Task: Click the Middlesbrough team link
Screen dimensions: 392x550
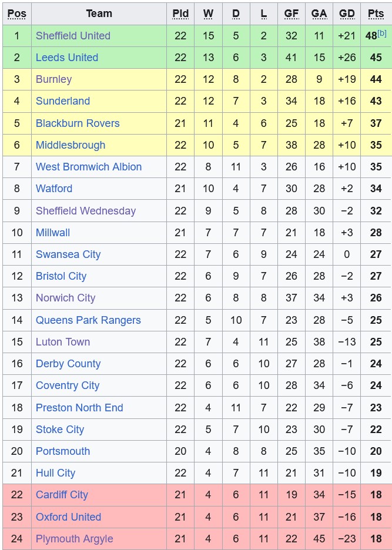Action: pyautogui.click(x=71, y=145)
